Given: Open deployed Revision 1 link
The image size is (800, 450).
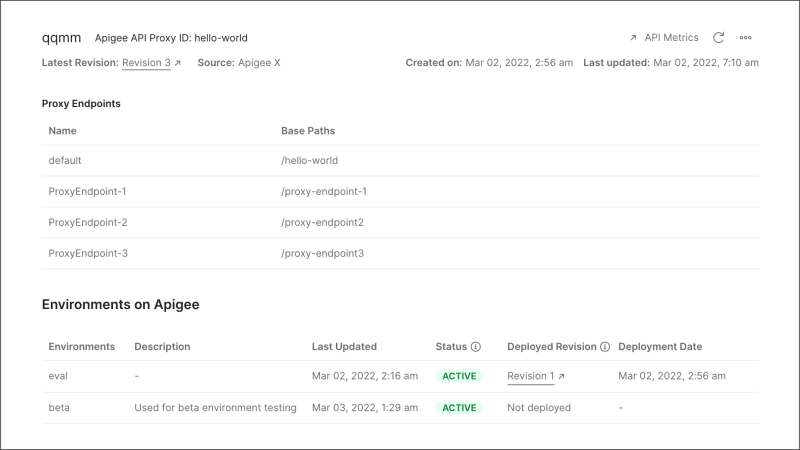Looking at the screenshot, I should tap(530, 376).
